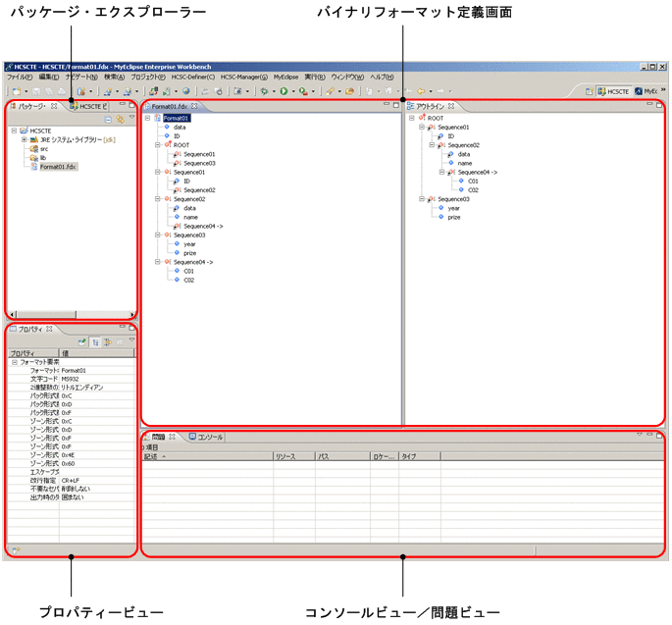
Task: Open the Package Explorer view menu triangle
Action: pyautogui.click(x=132, y=118)
